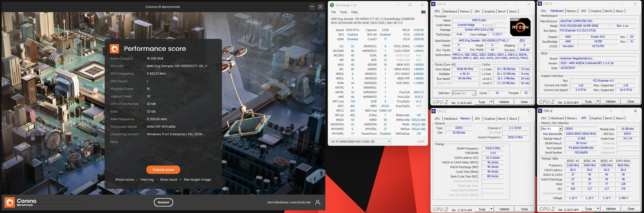This screenshot has height=213, width=644.
Task: Expand Tools arrow in CPU-Z Memory window
Action: pos(492,209)
